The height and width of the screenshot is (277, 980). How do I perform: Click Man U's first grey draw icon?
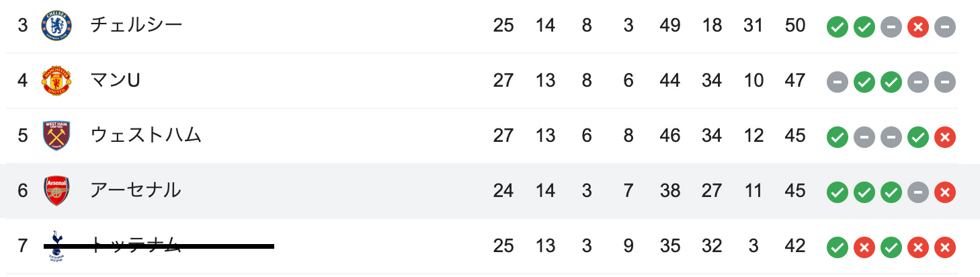click(x=837, y=83)
